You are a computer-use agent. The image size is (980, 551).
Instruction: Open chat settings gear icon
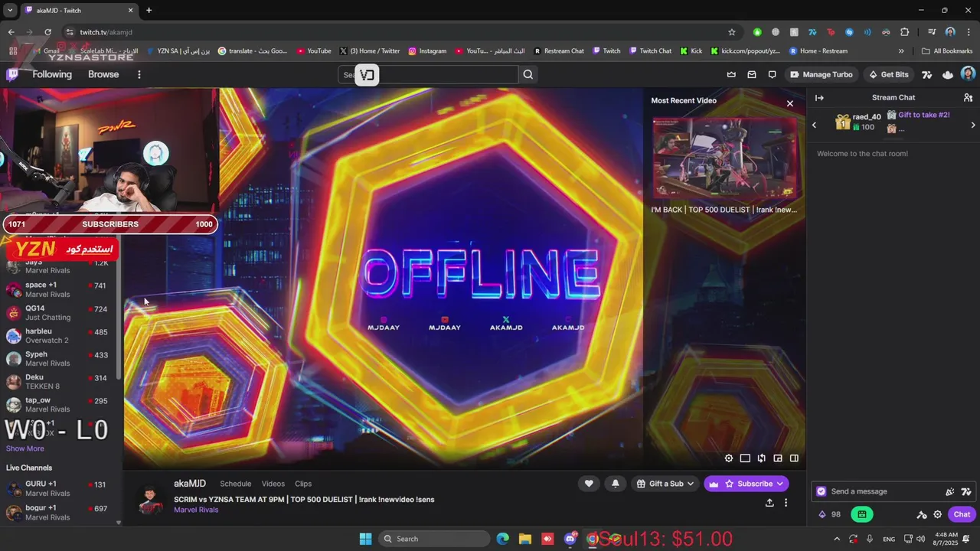tap(938, 514)
